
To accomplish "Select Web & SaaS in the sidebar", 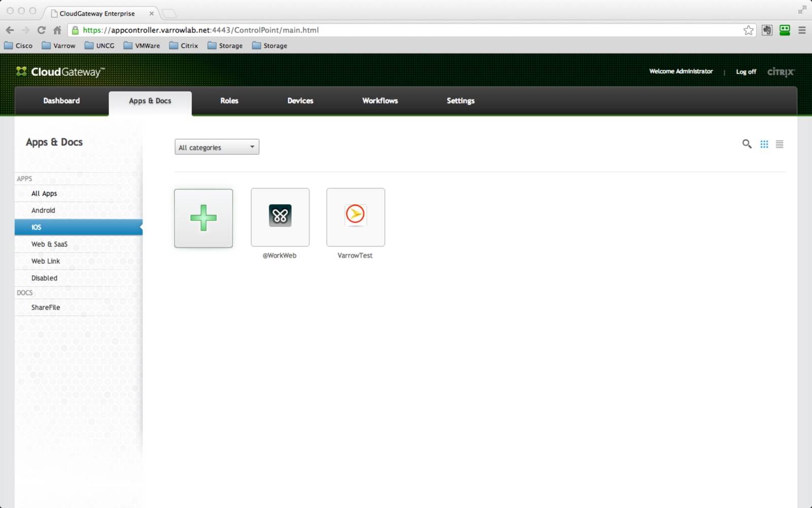I will (79, 244).
